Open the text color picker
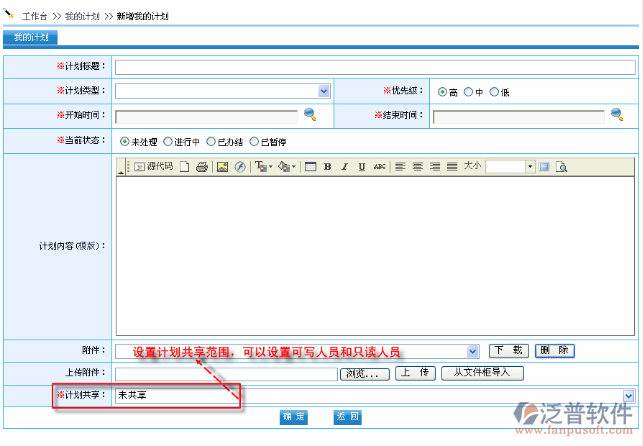Viewport: 643px width, 446px height. [263, 166]
